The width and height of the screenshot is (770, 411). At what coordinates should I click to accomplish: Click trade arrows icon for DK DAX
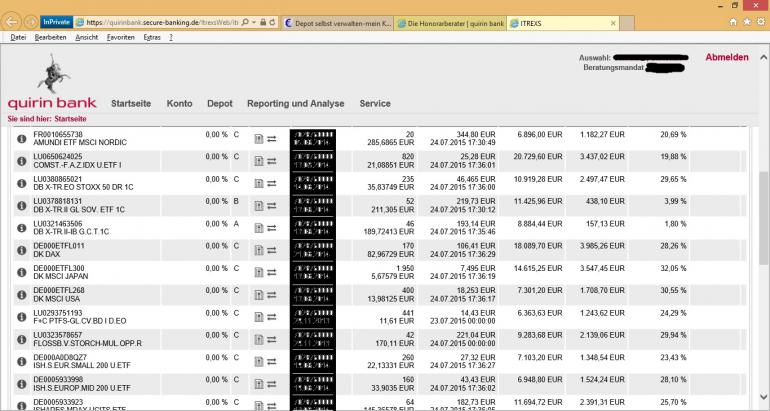coord(272,250)
